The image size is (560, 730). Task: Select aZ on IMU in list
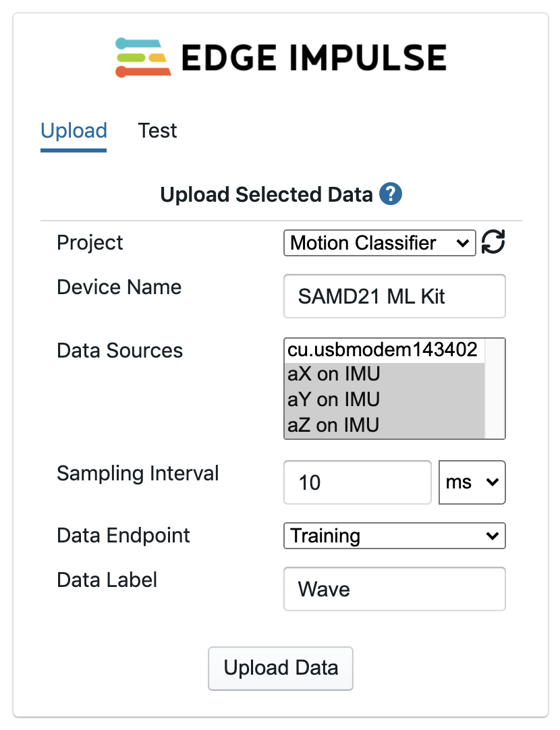point(383,425)
